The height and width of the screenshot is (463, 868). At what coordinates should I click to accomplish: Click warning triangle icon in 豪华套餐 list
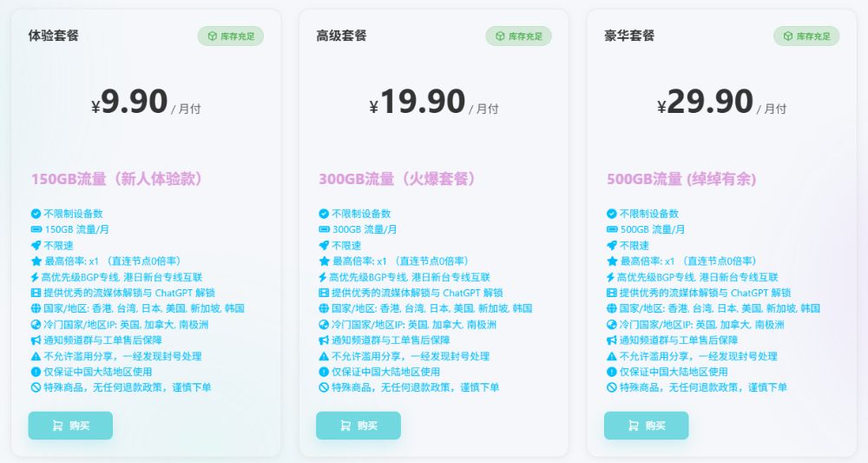[612, 356]
